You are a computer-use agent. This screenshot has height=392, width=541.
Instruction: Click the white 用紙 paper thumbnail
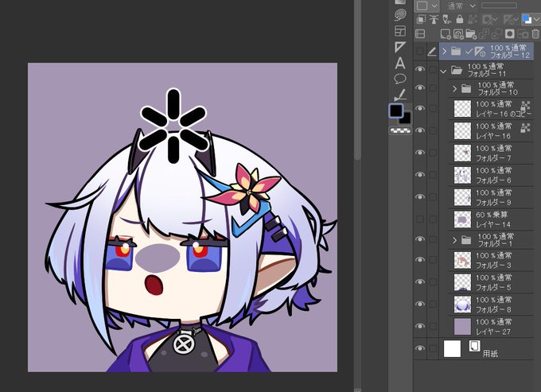point(452,348)
